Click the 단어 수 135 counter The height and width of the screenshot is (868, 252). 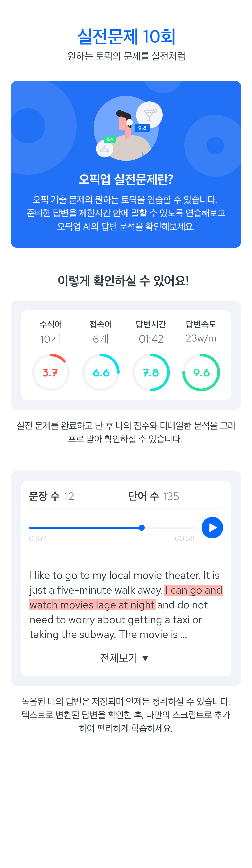click(x=154, y=496)
